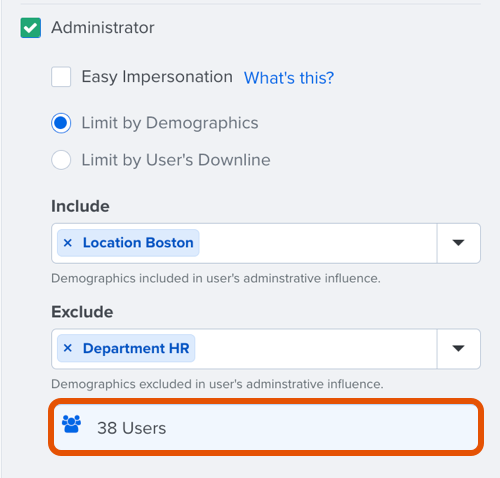Select the Limit by Demographics radio button
This screenshot has width=500, height=478.
click(x=61, y=123)
